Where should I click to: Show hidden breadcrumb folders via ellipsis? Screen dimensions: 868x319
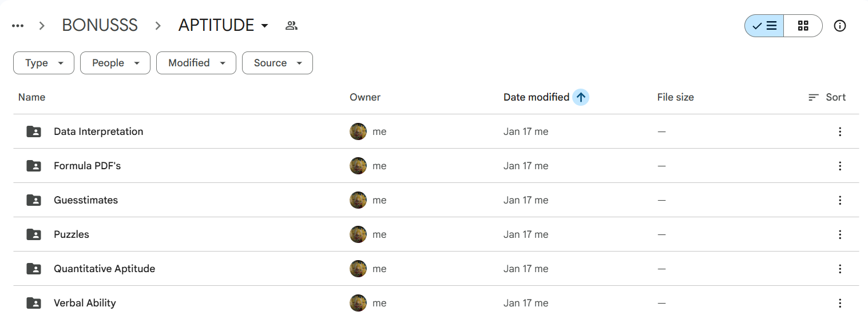pyautogui.click(x=18, y=26)
